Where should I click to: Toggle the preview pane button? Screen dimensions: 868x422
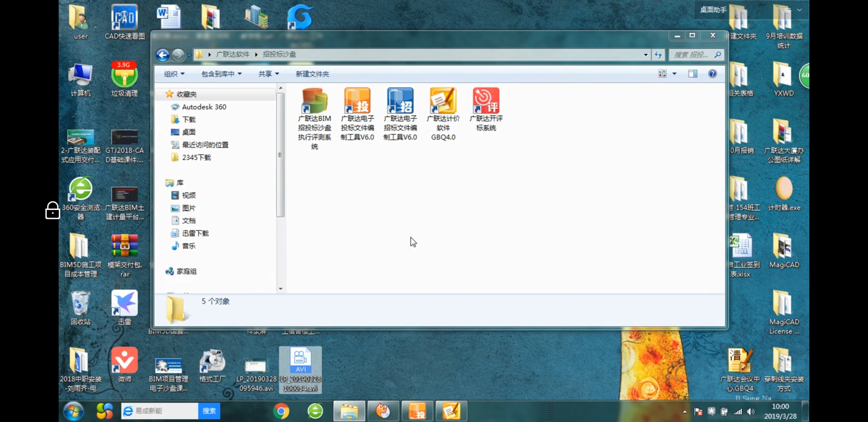tap(693, 73)
